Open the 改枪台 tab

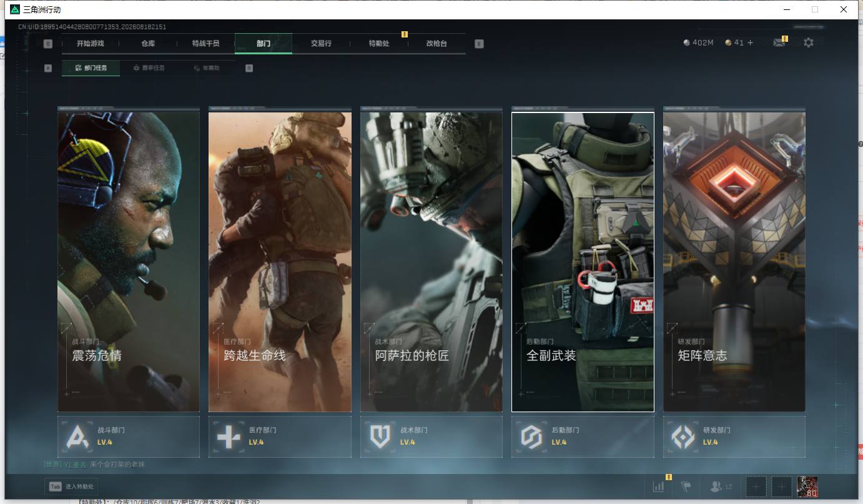[436, 44]
